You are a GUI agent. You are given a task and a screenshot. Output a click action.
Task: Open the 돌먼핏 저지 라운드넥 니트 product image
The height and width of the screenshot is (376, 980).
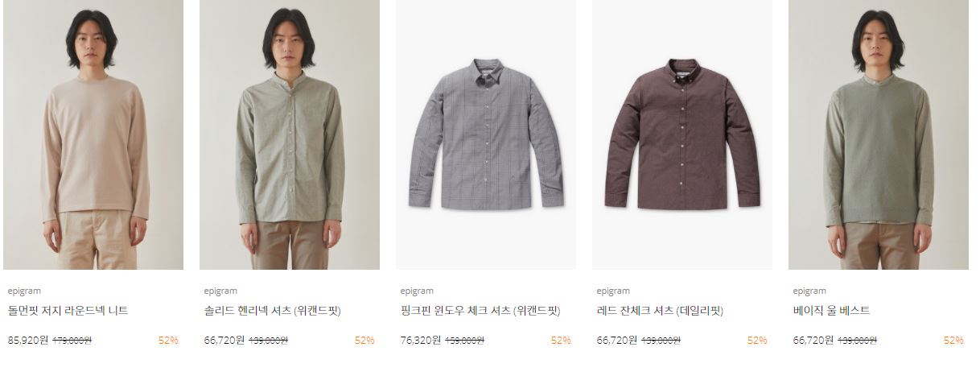(x=93, y=134)
